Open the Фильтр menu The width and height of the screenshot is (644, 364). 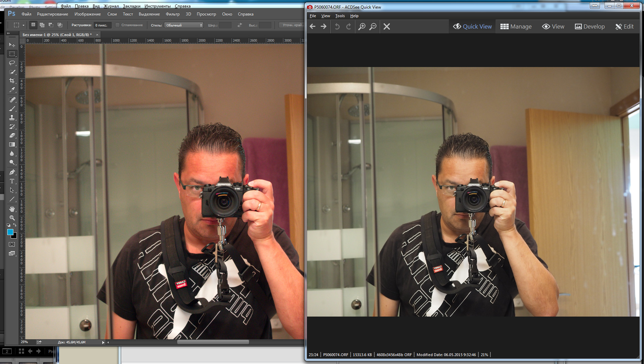[x=172, y=14]
